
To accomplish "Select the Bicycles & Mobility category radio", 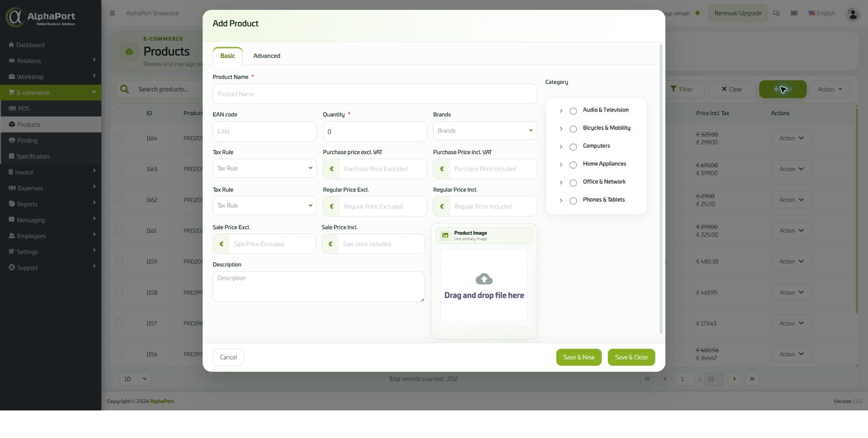I will (x=573, y=129).
